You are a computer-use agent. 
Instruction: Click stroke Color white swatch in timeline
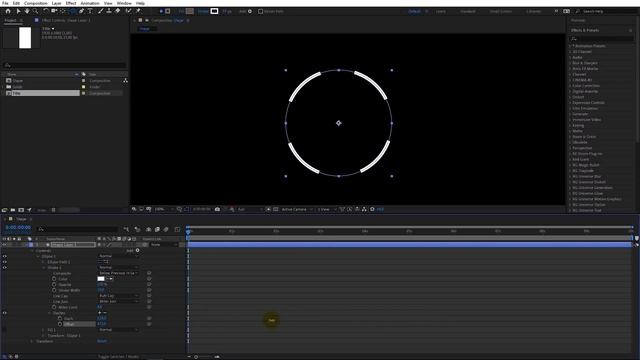pos(101,279)
